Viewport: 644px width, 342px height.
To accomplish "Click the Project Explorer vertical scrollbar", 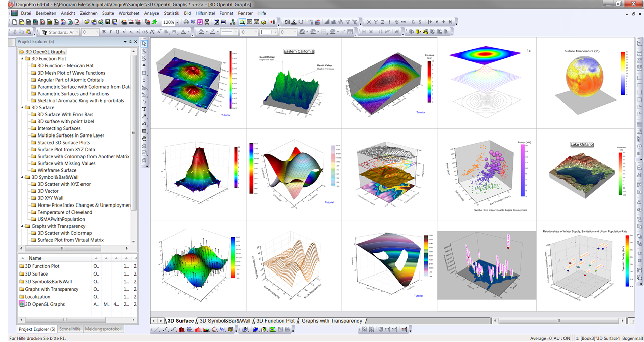I will click(134, 146).
